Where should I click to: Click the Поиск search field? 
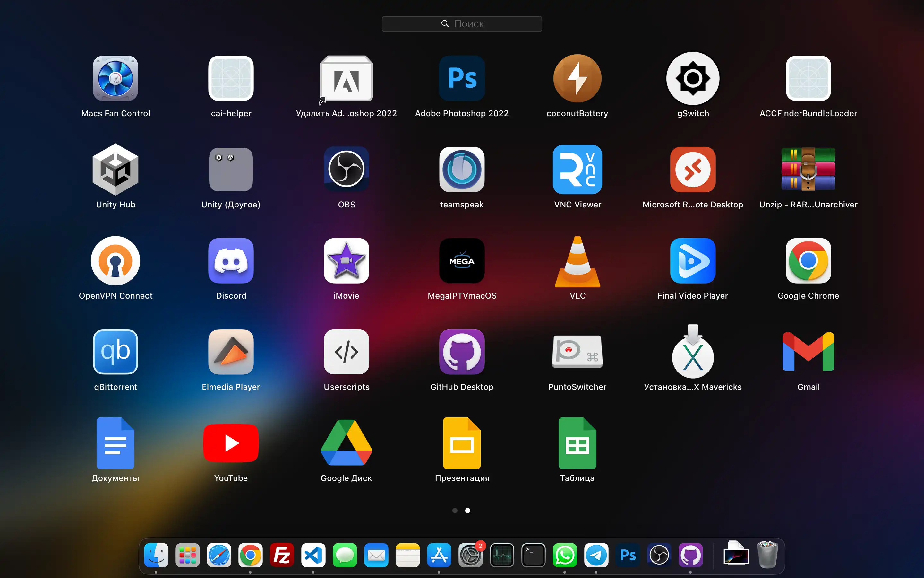click(x=462, y=24)
